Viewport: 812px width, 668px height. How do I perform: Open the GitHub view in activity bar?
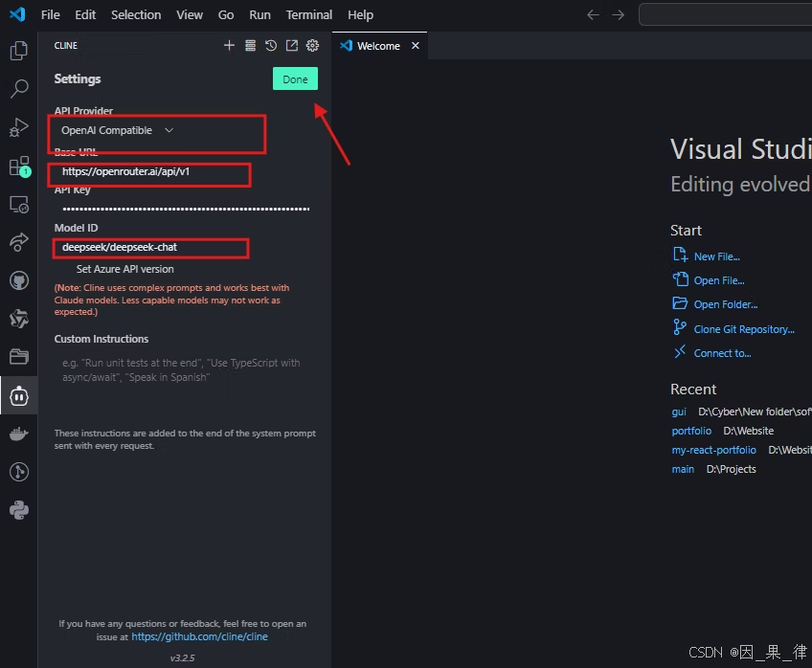pos(18,281)
